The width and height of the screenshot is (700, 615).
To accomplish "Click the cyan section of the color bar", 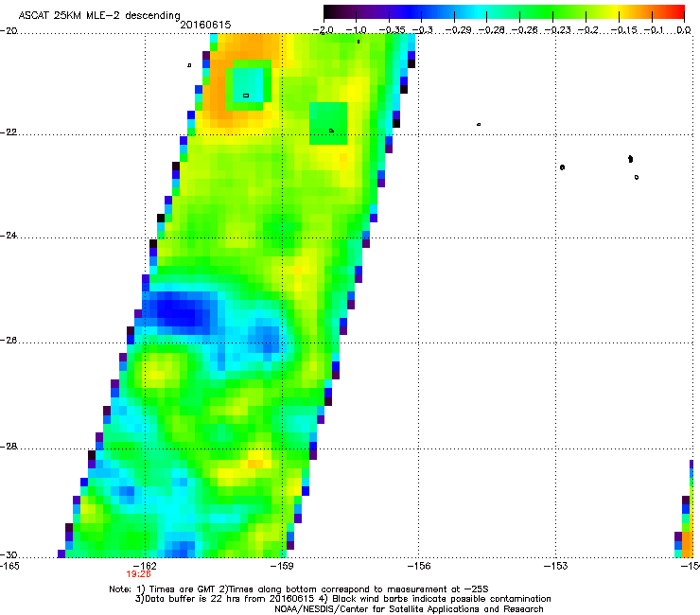I will (478, 12).
